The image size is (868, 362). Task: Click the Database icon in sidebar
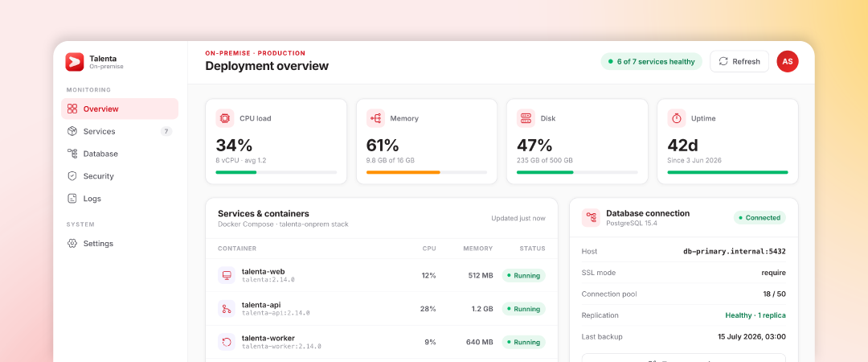72,154
